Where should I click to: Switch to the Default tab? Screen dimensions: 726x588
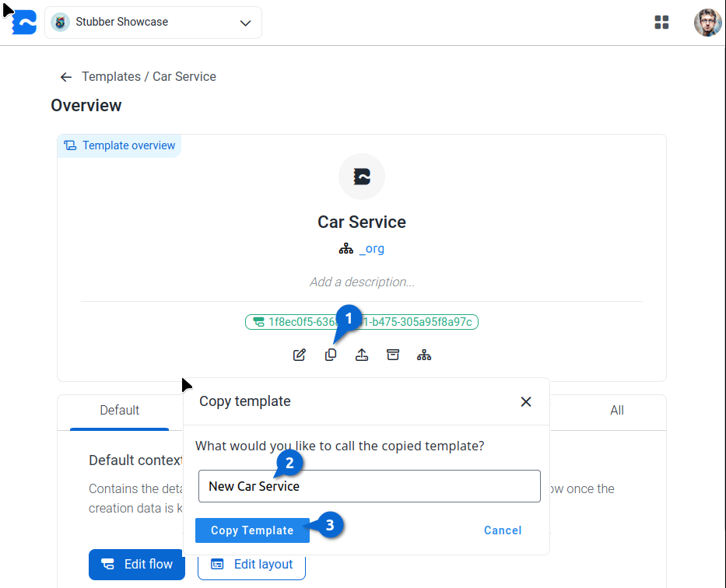point(119,411)
